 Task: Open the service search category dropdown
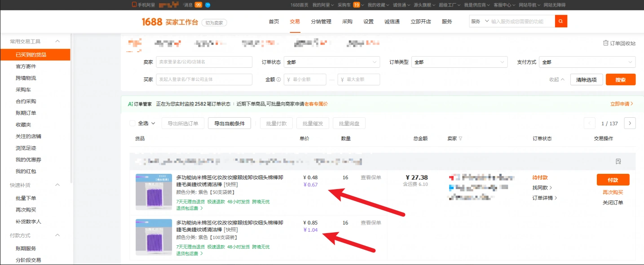480,21
